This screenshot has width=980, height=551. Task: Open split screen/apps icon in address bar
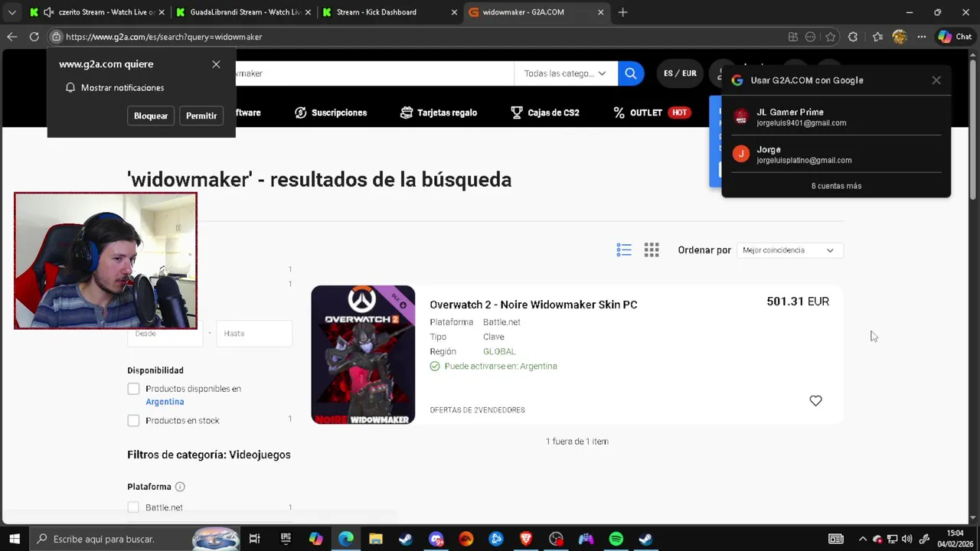click(793, 37)
